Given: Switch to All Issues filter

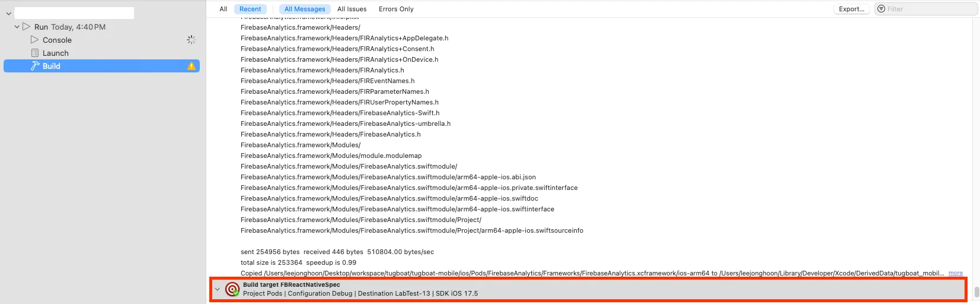Looking at the screenshot, I should tap(352, 9).
